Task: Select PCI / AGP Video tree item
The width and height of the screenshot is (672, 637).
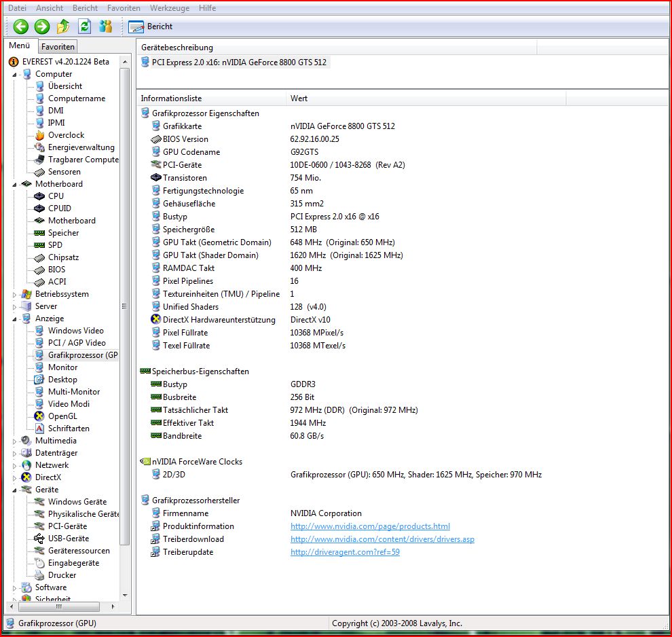Action: [77, 343]
